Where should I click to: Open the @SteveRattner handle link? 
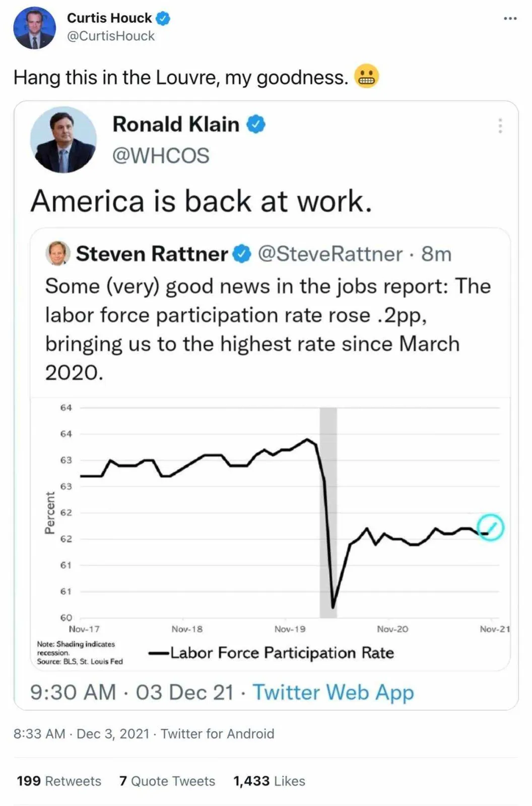coord(330,254)
